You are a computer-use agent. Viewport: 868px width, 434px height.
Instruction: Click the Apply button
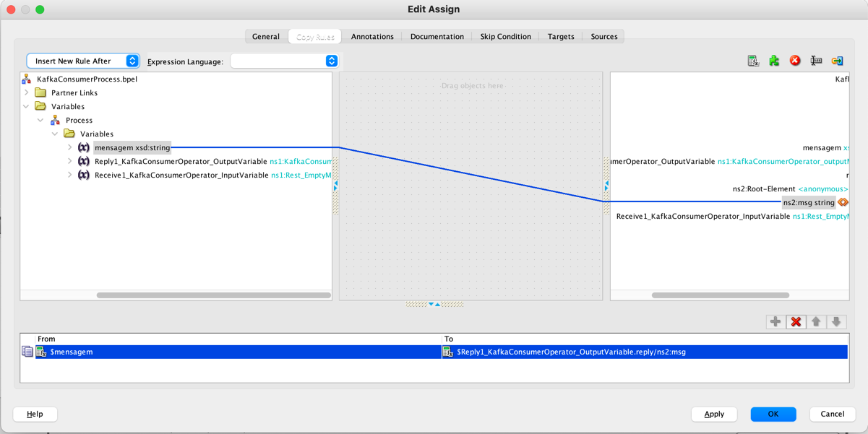point(714,414)
